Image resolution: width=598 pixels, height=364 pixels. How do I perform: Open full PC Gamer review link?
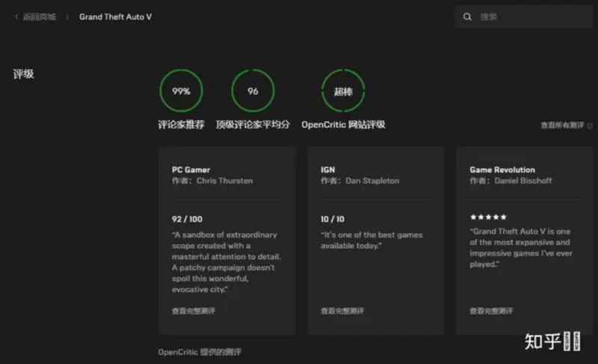click(x=194, y=311)
